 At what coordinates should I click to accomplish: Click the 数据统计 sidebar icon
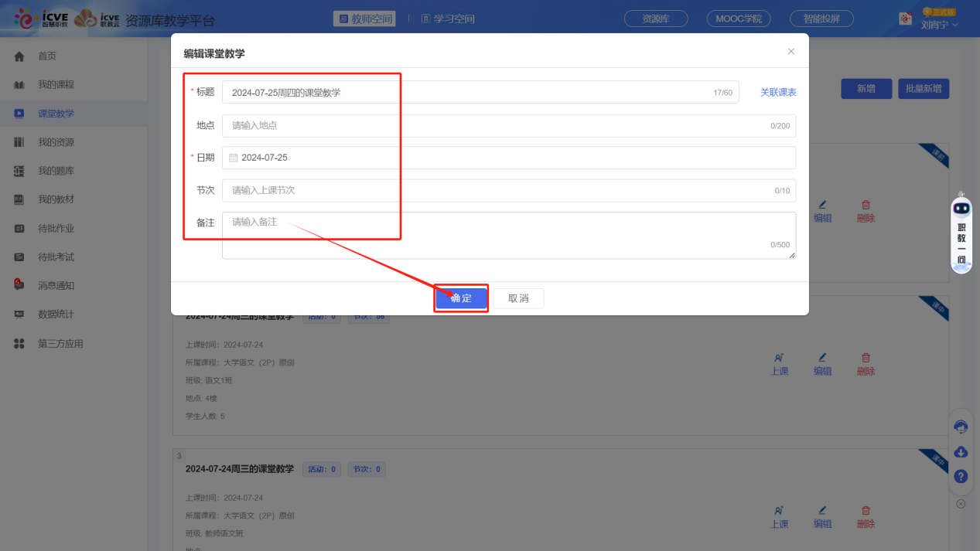(x=19, y=315)
